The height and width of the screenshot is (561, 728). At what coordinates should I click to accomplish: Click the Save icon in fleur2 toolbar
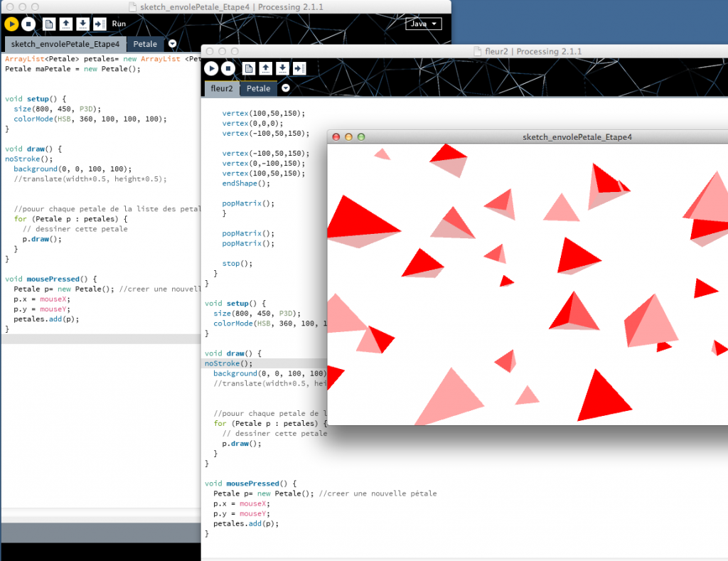[282, 68]
